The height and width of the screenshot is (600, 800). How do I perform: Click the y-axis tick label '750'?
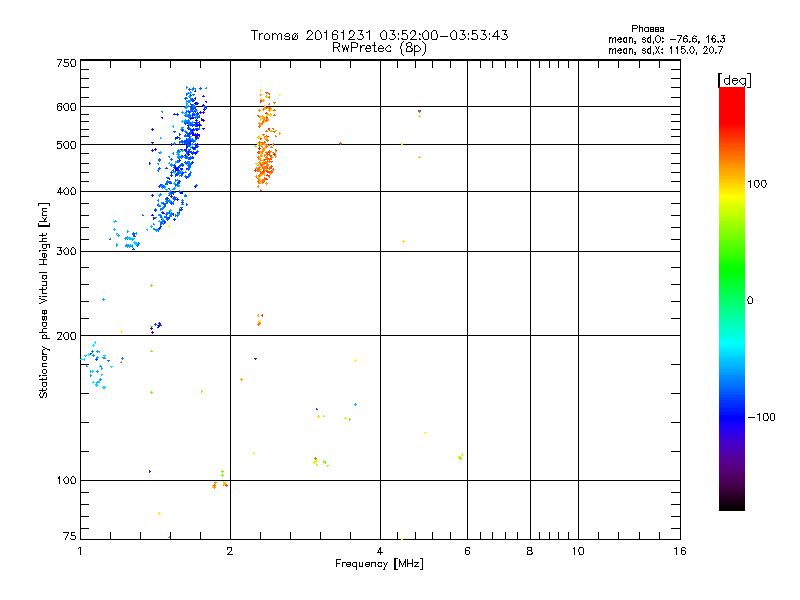tap(67, 63)
